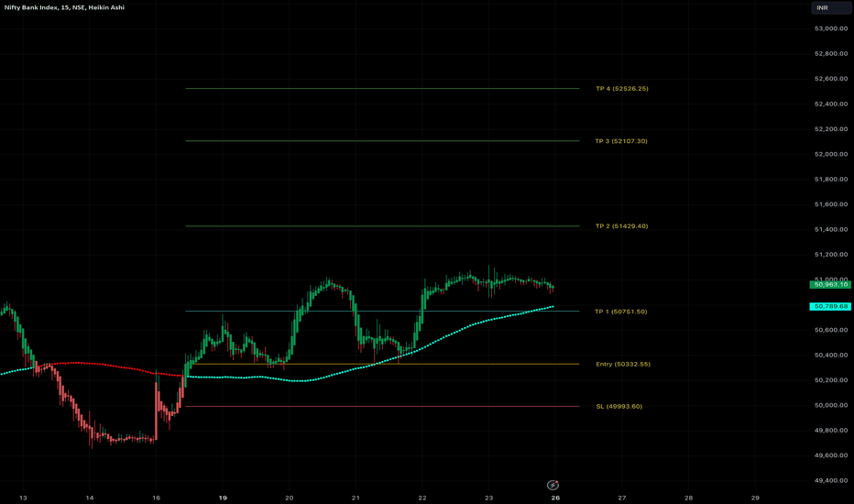Screen dimensions: 854x504
Task: Click the 49,800.00 price axis label
Action: [831, 431]
